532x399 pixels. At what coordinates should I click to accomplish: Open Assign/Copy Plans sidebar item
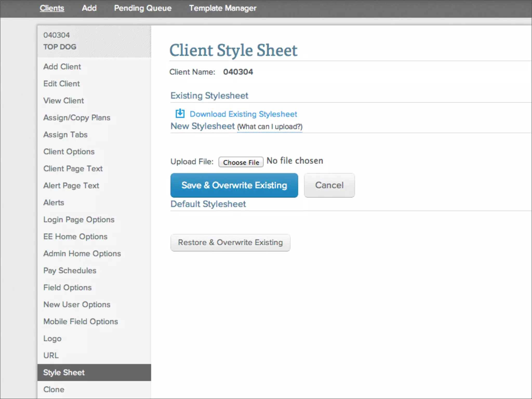point(77,118)
